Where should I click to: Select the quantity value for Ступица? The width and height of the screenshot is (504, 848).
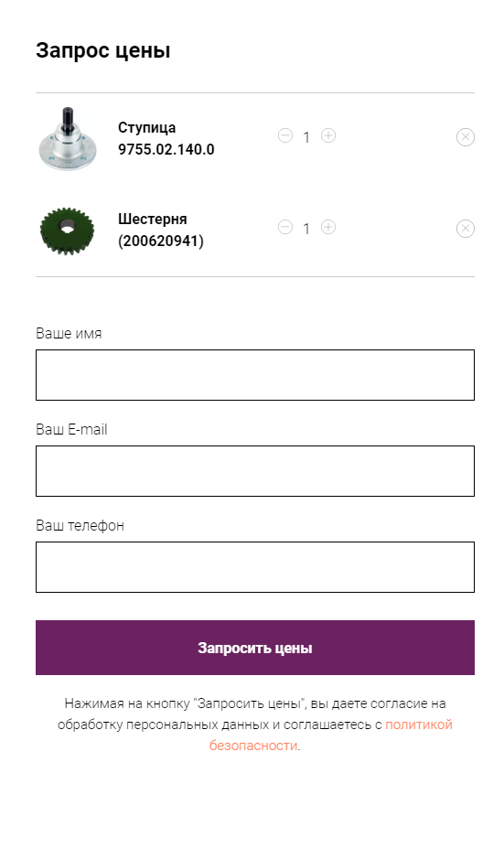(x=306, y=137)
